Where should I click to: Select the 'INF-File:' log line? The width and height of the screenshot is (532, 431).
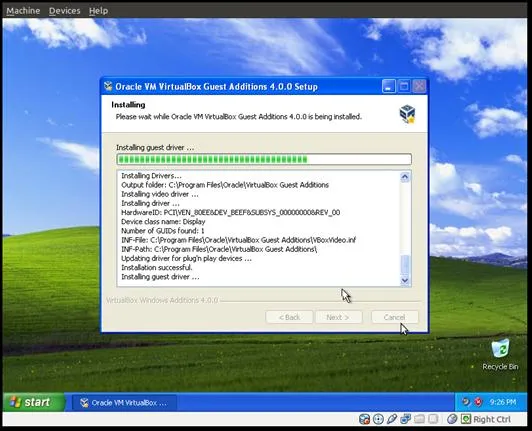(239, 240)
